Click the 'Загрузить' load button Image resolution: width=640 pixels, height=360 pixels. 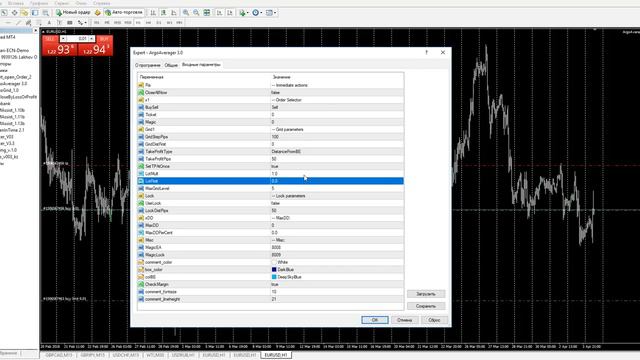click(426, 294)
